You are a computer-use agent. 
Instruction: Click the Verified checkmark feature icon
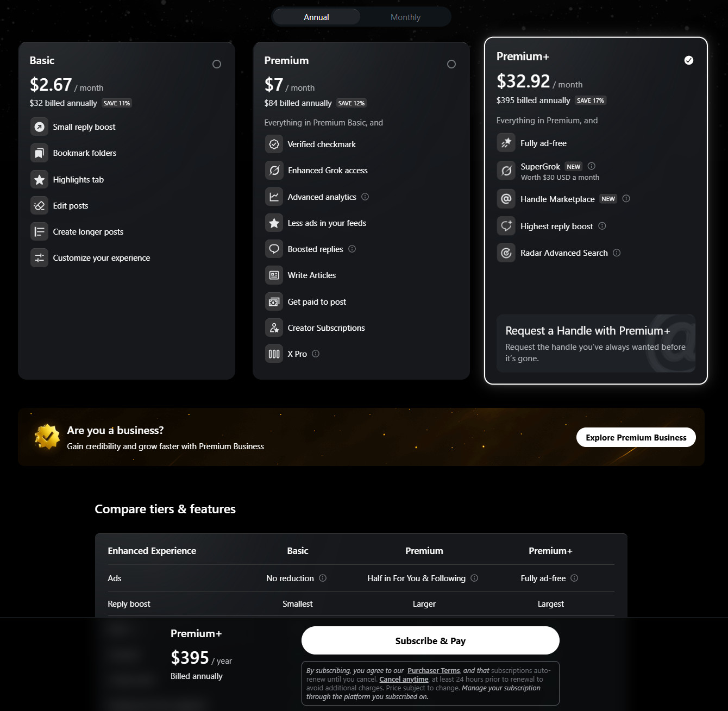click(x=274, y=144)
